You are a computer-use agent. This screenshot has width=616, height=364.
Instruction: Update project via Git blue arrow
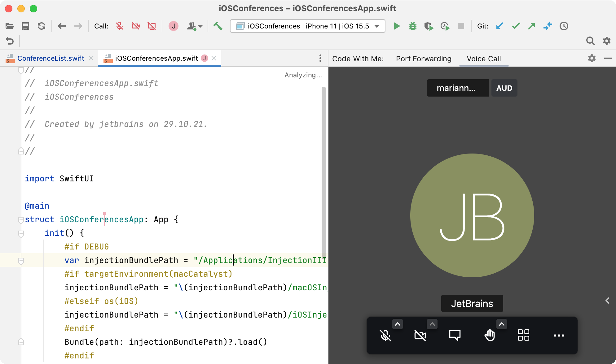[499, 26]
